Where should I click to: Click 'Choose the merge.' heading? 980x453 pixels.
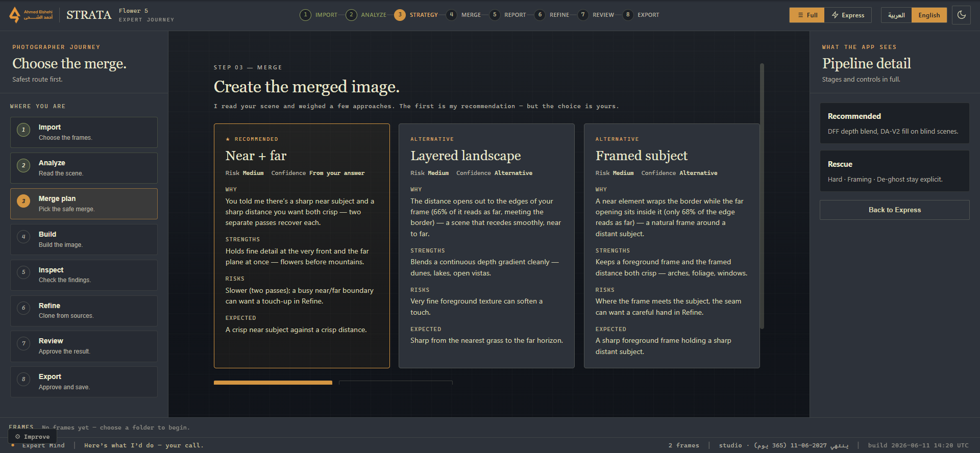pyautogui.click(x=69, y=63)
